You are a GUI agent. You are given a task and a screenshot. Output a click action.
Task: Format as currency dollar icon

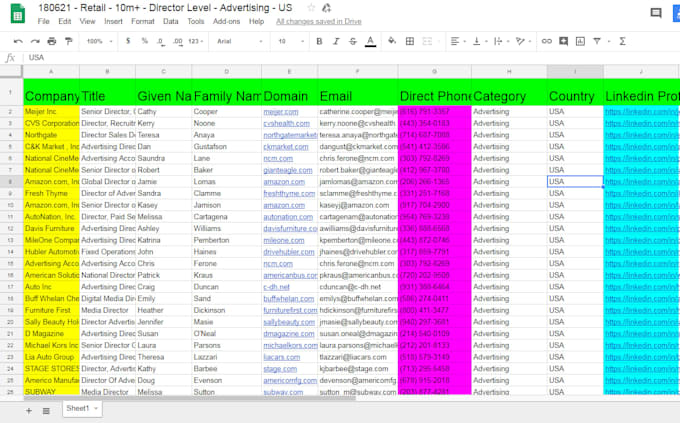click(128, 41)
